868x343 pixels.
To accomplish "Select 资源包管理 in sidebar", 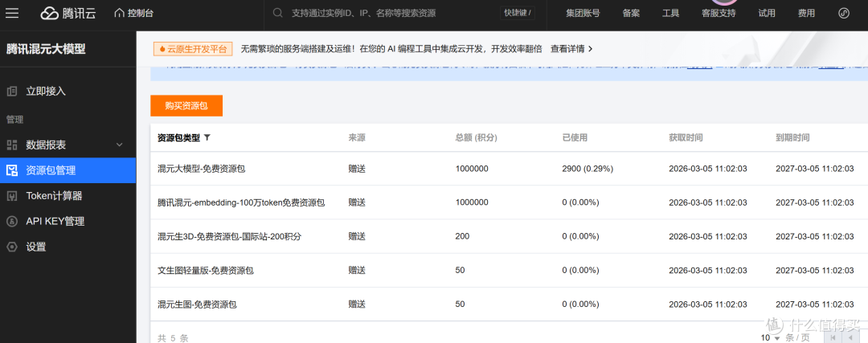I will pos(68,170).
